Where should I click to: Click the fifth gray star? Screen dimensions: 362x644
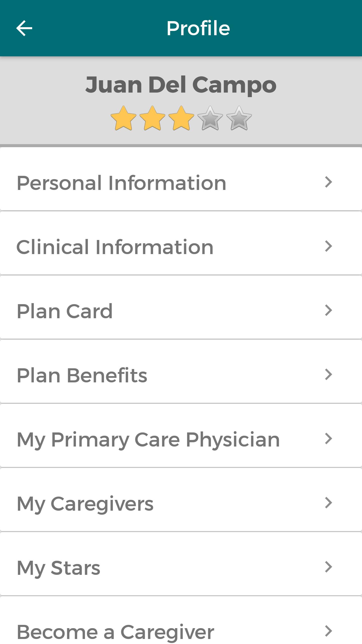pyautogui.click(x=239, y=118)
